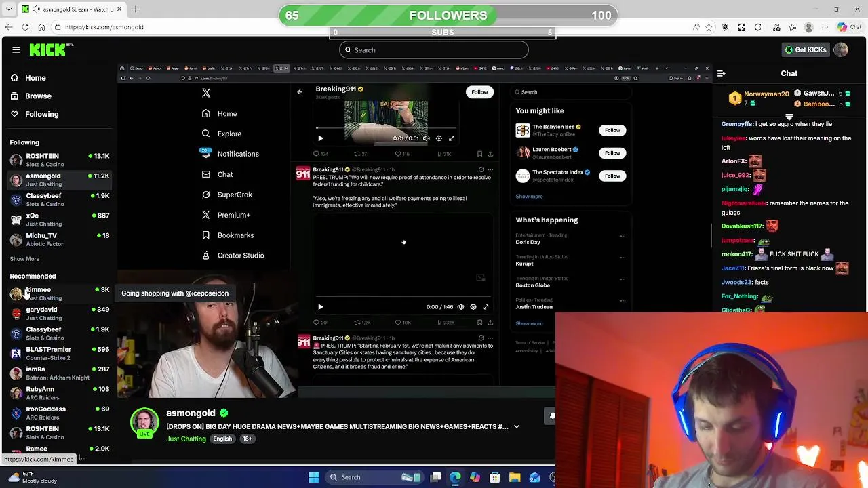Click Doris Day trending topic
The image size is (868, 488).
coord(528,242)
